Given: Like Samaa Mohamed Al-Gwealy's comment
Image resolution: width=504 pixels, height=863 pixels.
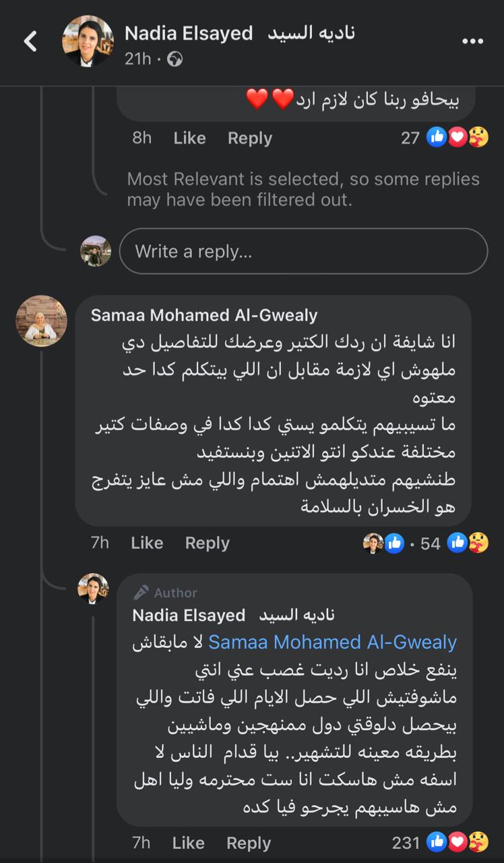Looking at the screenshot, I should coord(147,543).
